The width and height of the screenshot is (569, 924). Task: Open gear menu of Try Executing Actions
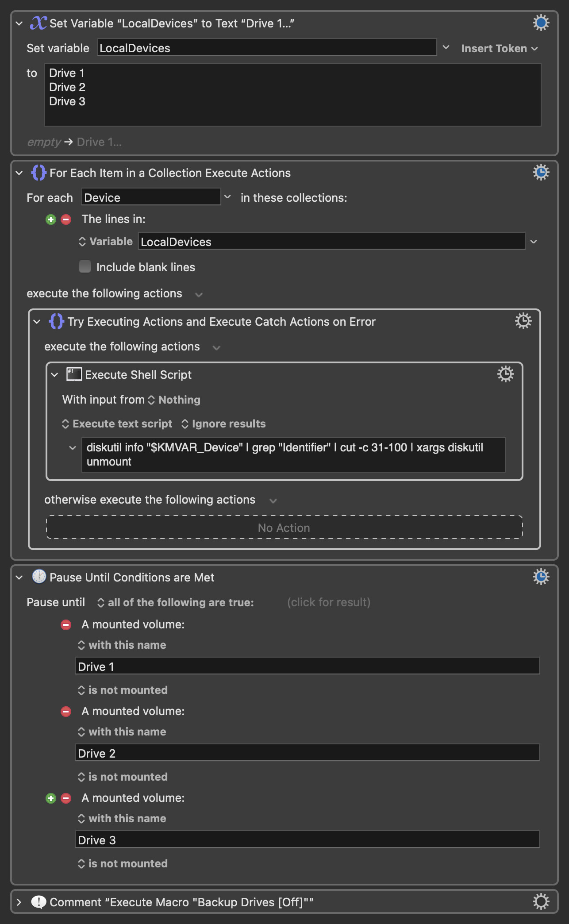[x=523, y=321]
